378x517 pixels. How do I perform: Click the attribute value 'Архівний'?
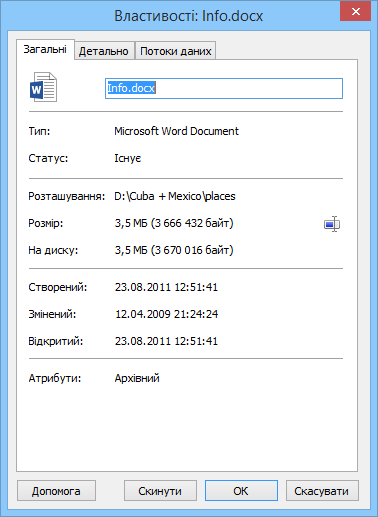coord(137,378)
